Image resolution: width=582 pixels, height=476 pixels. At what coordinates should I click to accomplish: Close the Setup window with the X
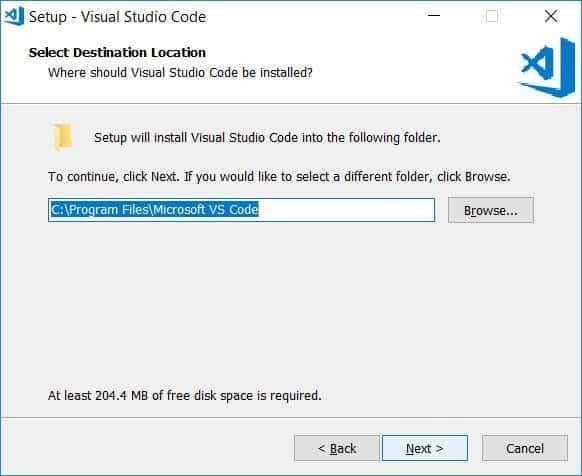[550, 16]
